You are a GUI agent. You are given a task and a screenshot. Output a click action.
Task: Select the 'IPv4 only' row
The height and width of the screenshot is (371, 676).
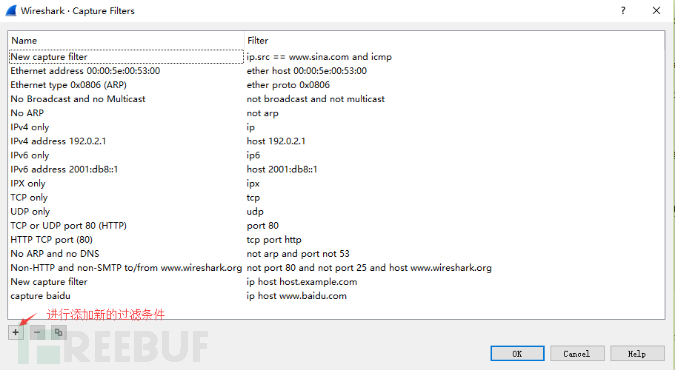coord(336,127)
